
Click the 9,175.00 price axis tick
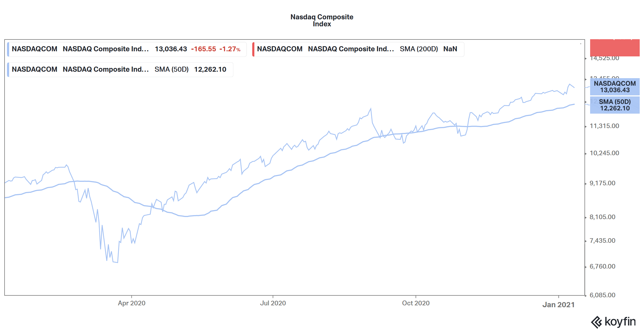[602, 183]
